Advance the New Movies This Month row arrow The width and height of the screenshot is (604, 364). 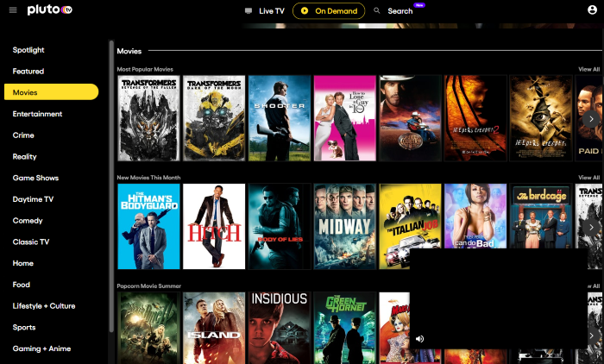(x=591, y=227)
